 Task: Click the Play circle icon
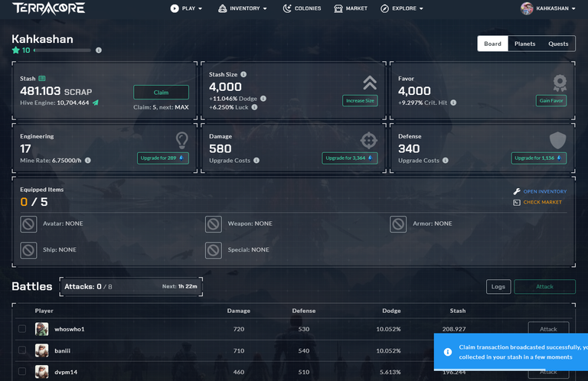(x=175, y=8)
